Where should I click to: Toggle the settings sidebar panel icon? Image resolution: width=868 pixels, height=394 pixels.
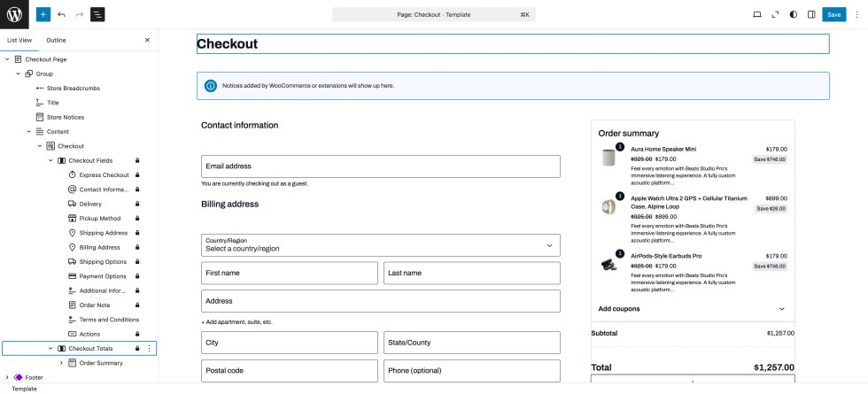[811, 14]
